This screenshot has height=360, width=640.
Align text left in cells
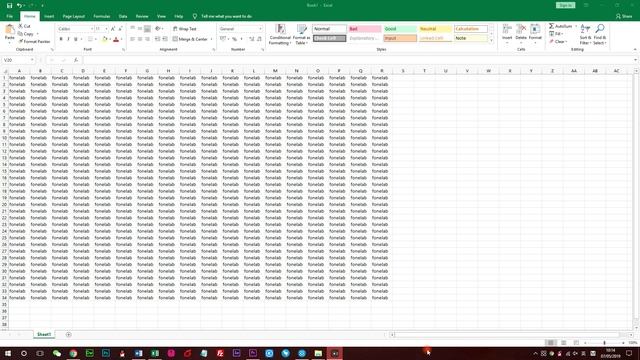(x=133, y=39)
